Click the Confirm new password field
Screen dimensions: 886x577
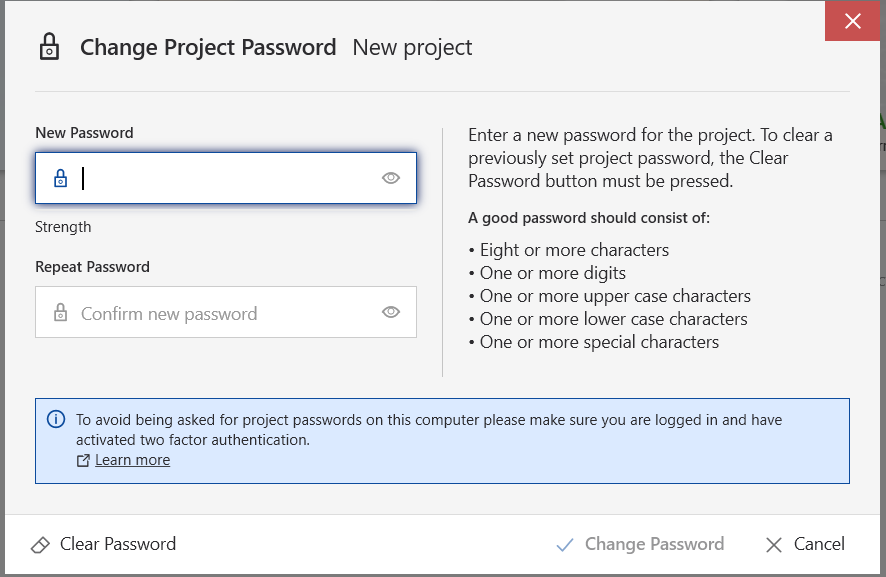[225, 313]
